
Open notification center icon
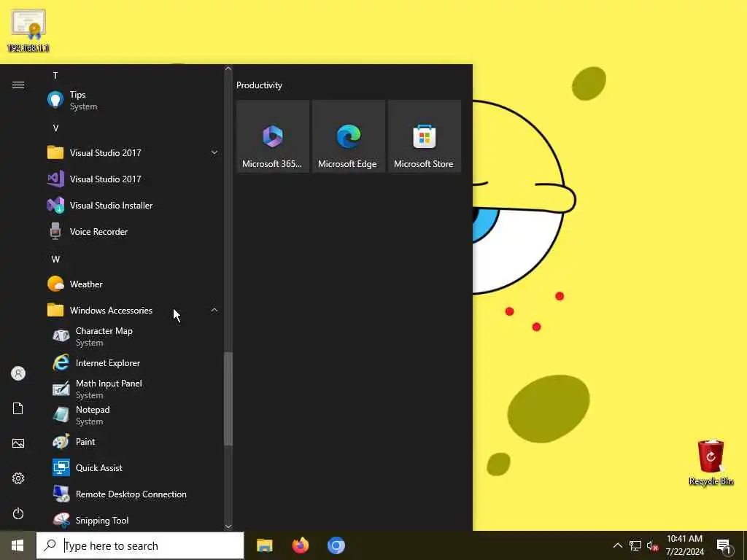click(x=724, y=546)
